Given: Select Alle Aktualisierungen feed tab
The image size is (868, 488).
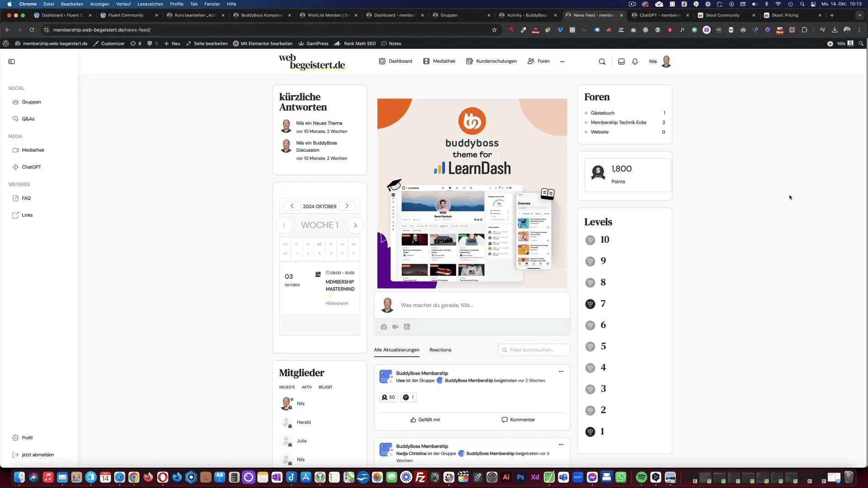Looking at the screenshot, I should coord(396,350).
